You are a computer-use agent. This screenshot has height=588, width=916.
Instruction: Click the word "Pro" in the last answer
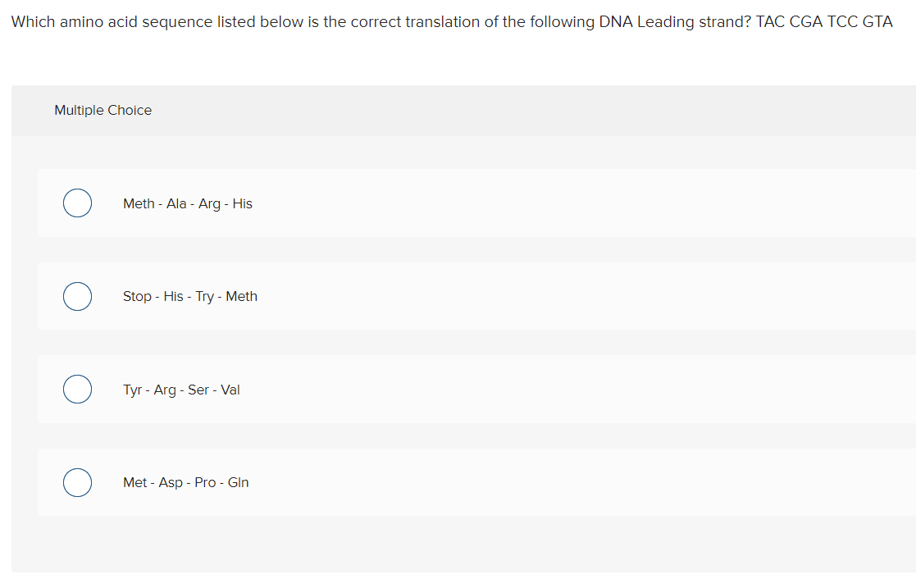pyautogui.click(x=205, y=482)
